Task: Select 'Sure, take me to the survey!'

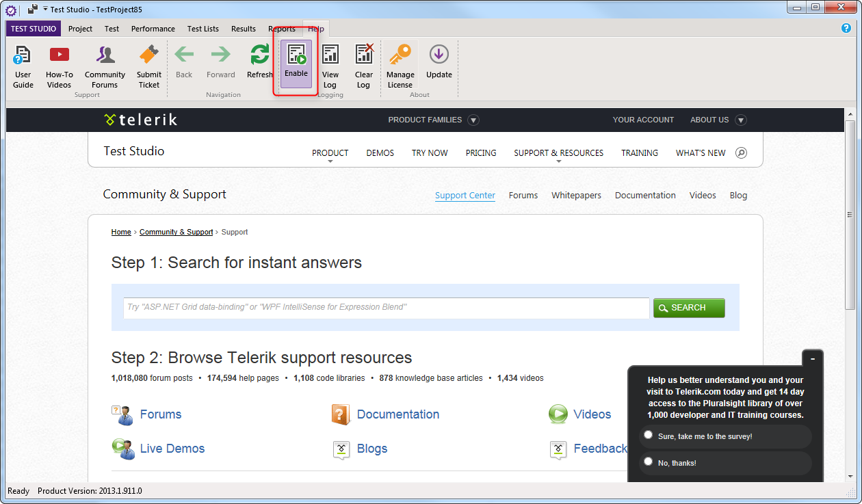Action: tap(648, 435)
